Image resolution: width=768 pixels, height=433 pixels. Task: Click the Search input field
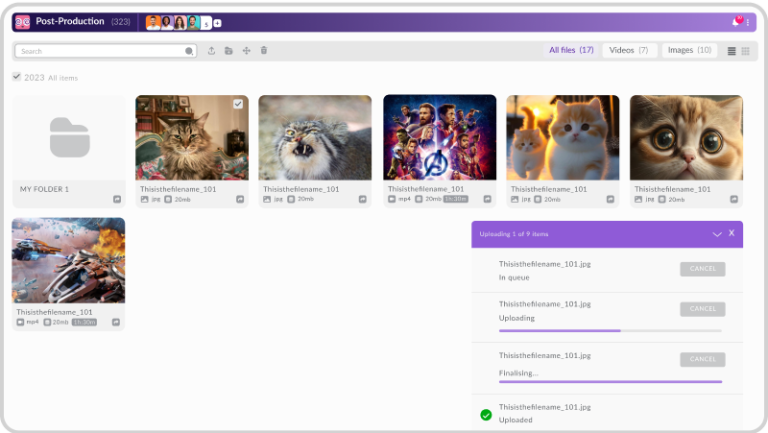(100, 50)
